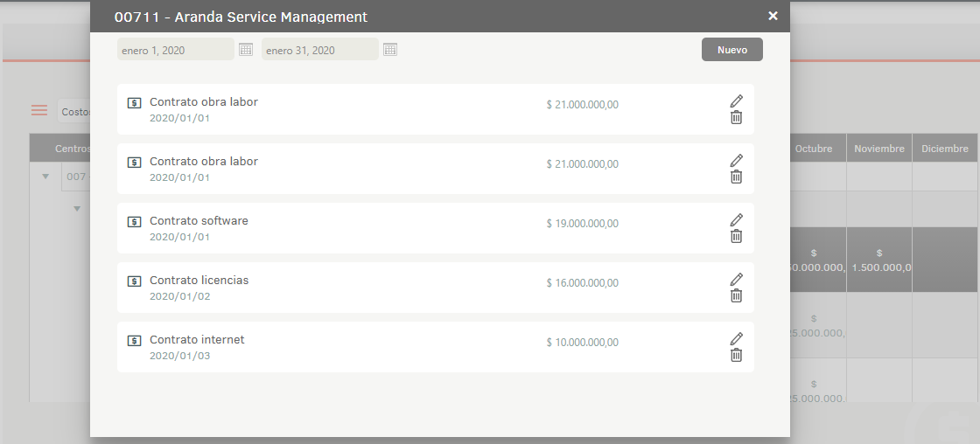Edit the Contrato licencias entry

pos(736,279)
